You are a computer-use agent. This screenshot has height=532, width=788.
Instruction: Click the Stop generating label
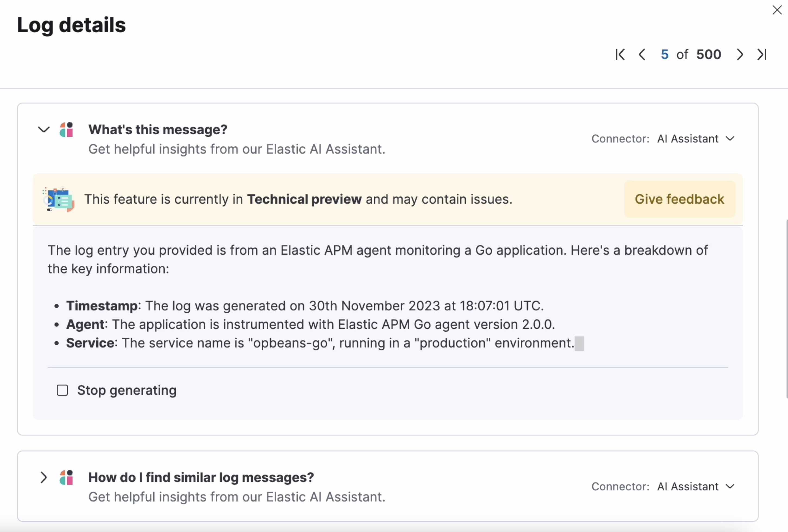coord(127,390)
